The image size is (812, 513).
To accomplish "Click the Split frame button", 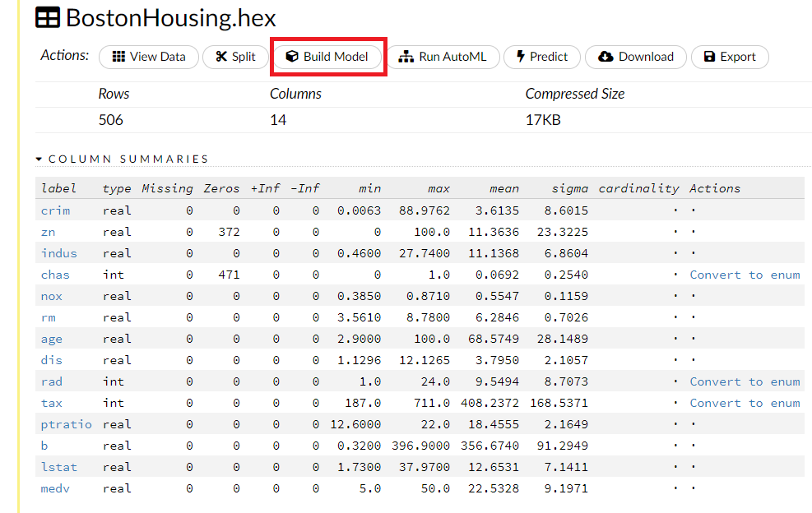I will point(235,57).
